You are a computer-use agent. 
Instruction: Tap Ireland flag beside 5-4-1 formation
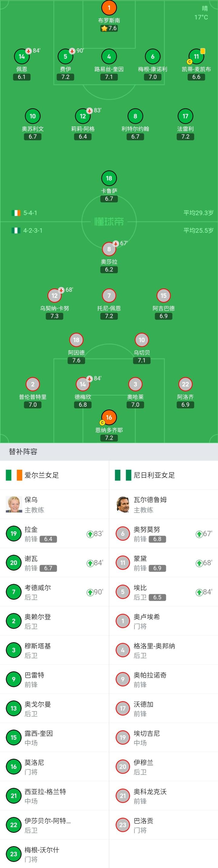pos(16,213)
